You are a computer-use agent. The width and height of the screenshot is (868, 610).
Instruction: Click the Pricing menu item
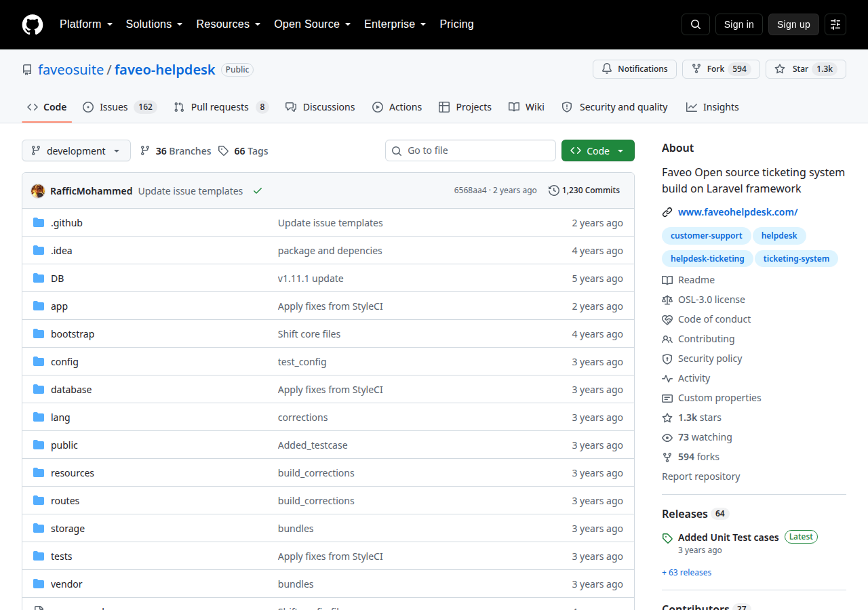456,24
